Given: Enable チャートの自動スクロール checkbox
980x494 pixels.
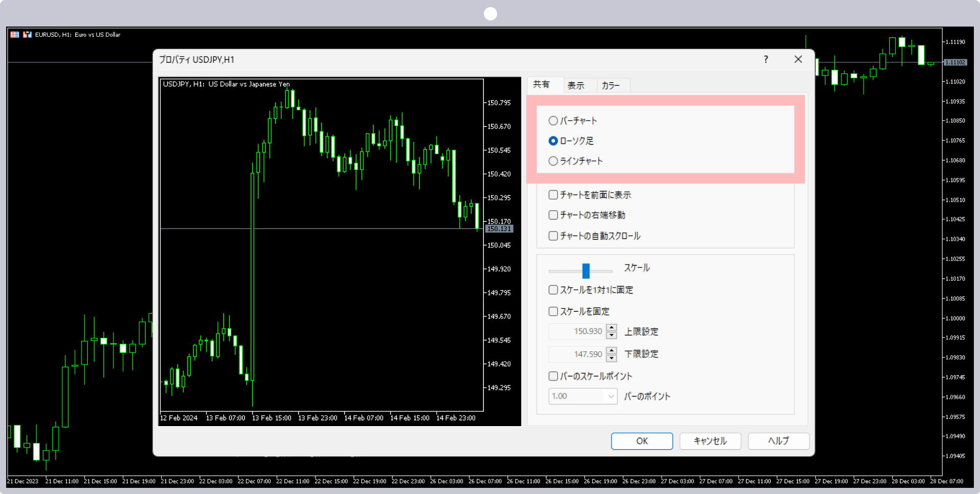Looking at the screenshot, I should [553, 236].
